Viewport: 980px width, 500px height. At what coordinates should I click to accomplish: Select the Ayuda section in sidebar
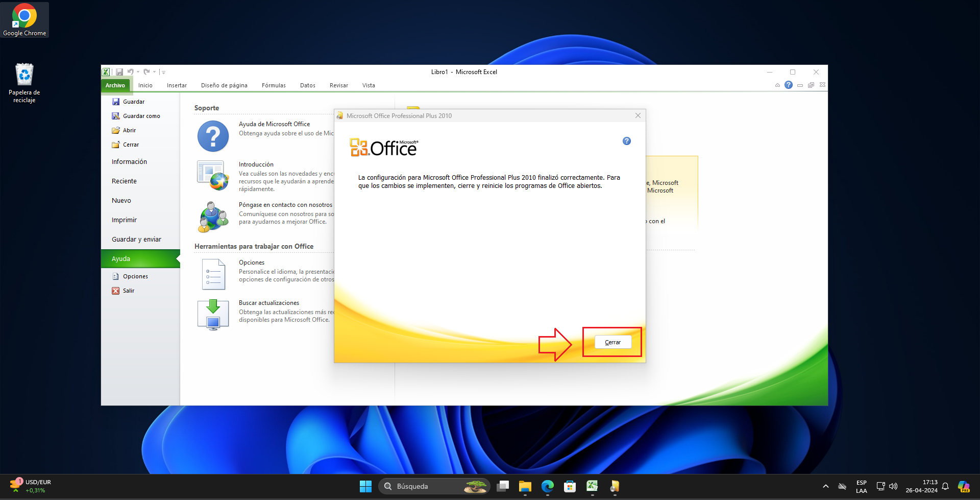tap(140, 259)
